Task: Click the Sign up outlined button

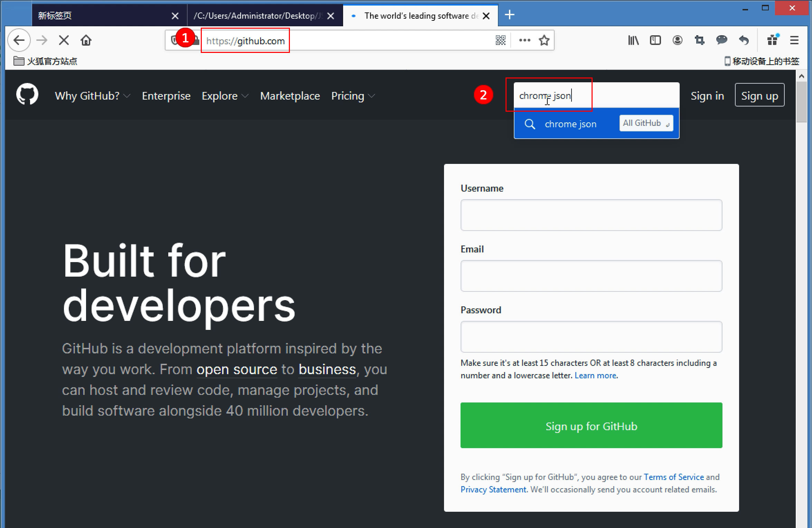Action: [759, 95]
